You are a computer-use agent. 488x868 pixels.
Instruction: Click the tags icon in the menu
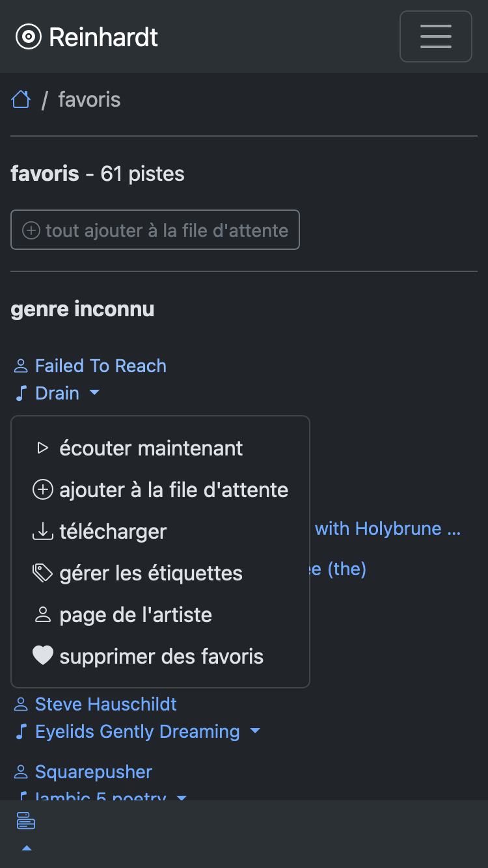43,573
